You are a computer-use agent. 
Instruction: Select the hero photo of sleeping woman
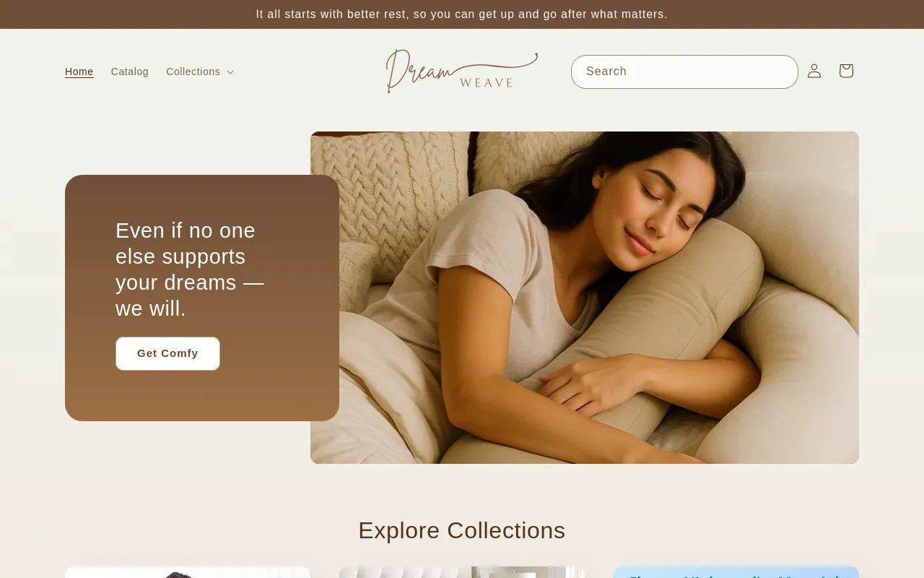(585, 298)
